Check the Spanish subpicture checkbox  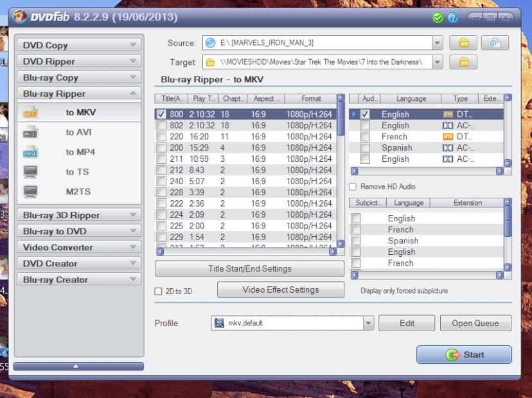click(355, 241)
